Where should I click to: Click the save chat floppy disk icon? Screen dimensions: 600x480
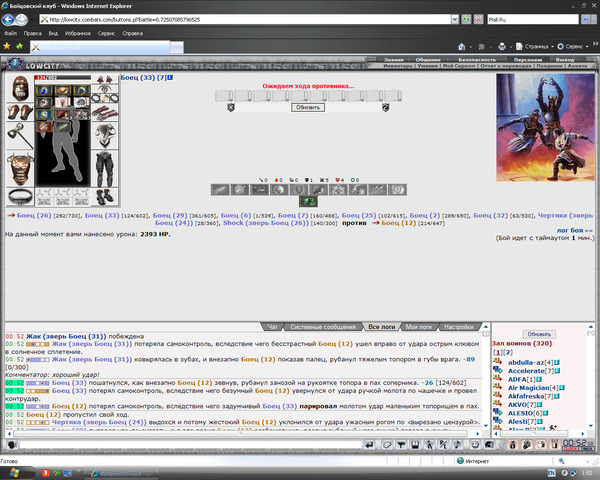pyautogui.click(x=415, y=444)
